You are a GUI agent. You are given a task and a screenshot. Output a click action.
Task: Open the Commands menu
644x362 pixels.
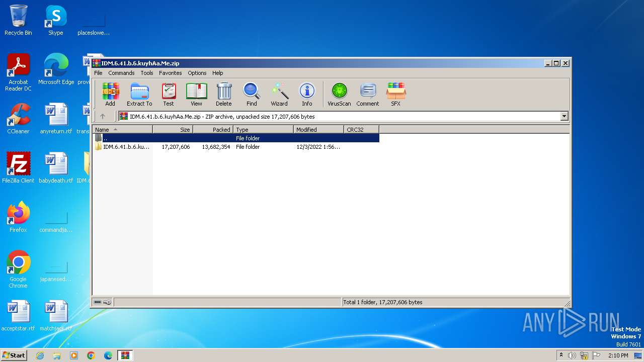pos(121,73)
